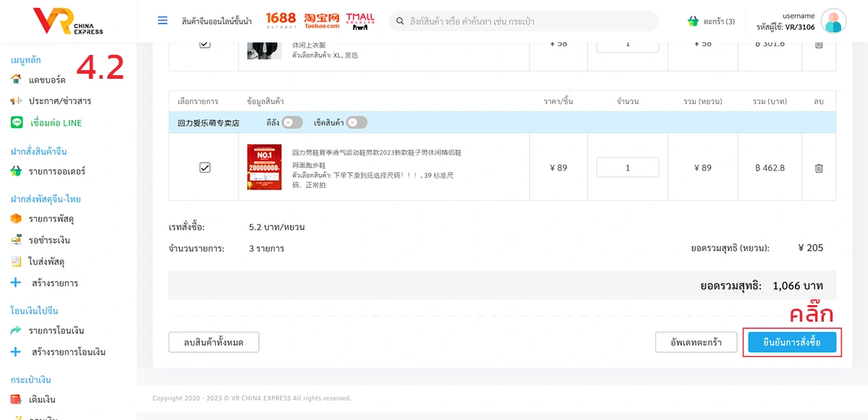
Task: Delete the ¥89 shoe item via trash icon
Action: click(819, 168)
